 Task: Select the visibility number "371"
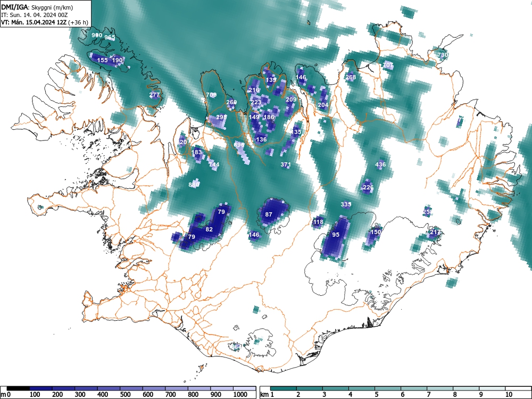pyautogui.click(x=286, y=164)
